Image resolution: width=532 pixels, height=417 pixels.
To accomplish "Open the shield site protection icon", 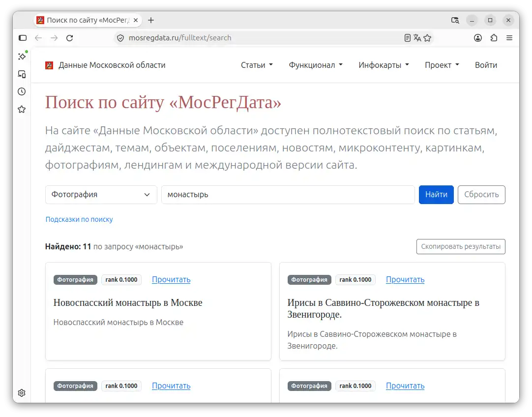I will [x=120, y=38].
